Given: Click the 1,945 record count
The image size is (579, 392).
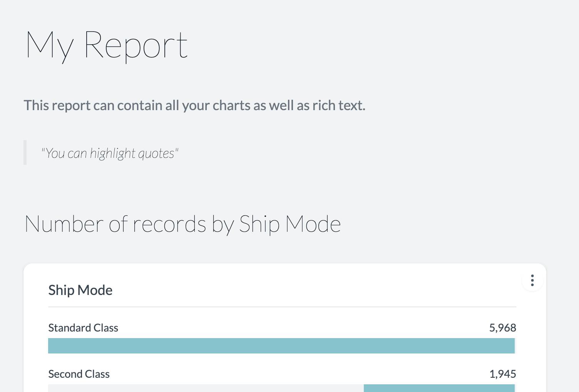Looking at the screenshot, I should point(502,374).
